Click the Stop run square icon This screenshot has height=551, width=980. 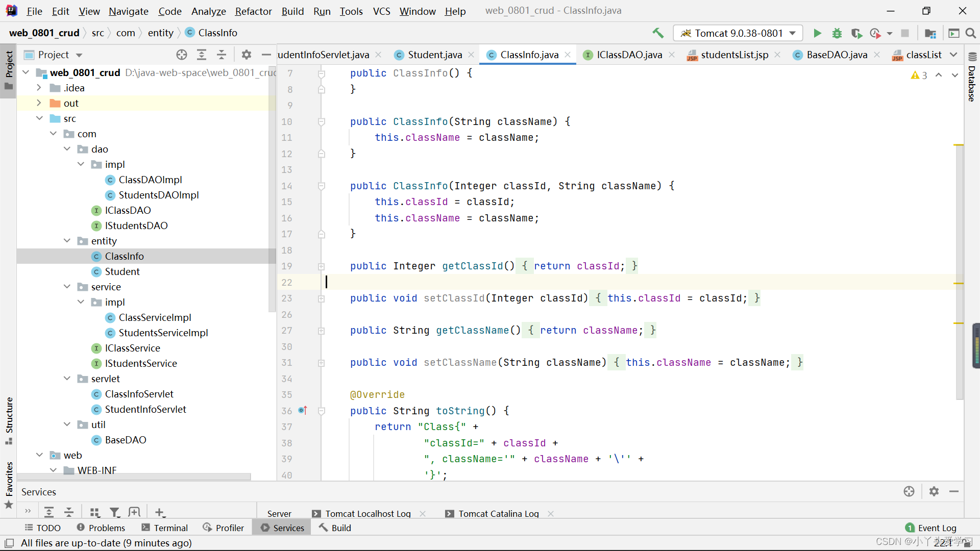click(905, 33)
